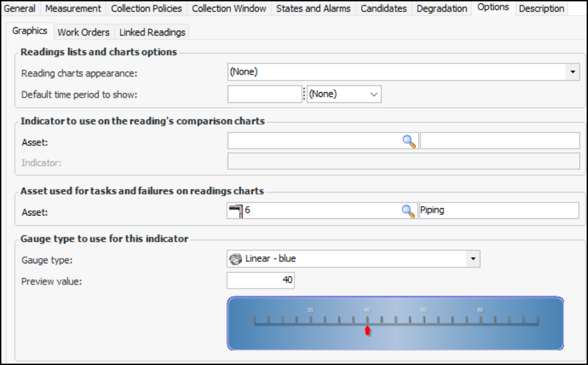This screenshot has width=588, height=365.
Task: Open the Candidates tab
Action: [384, 8]
